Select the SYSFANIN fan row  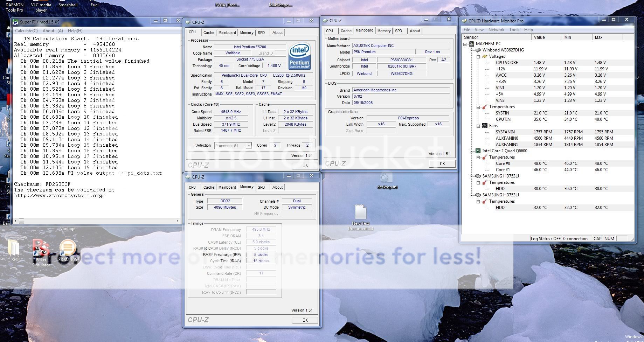(548, 132)
